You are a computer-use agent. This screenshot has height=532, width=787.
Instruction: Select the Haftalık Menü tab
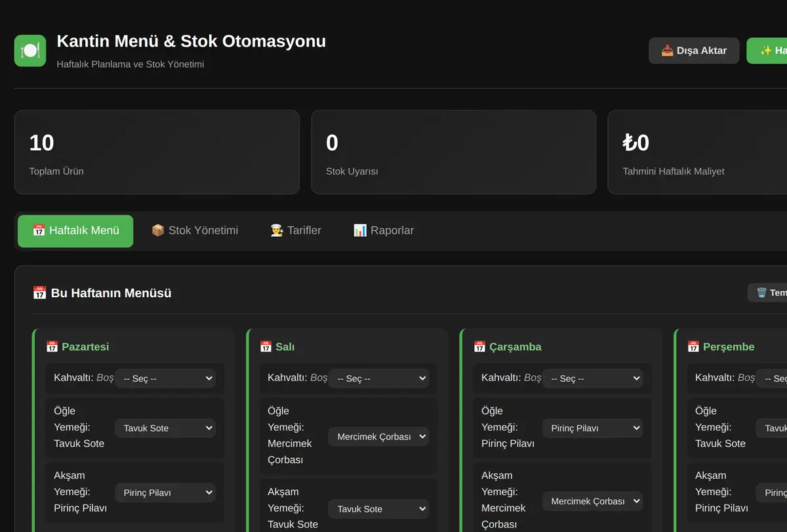tap(75, 231)
